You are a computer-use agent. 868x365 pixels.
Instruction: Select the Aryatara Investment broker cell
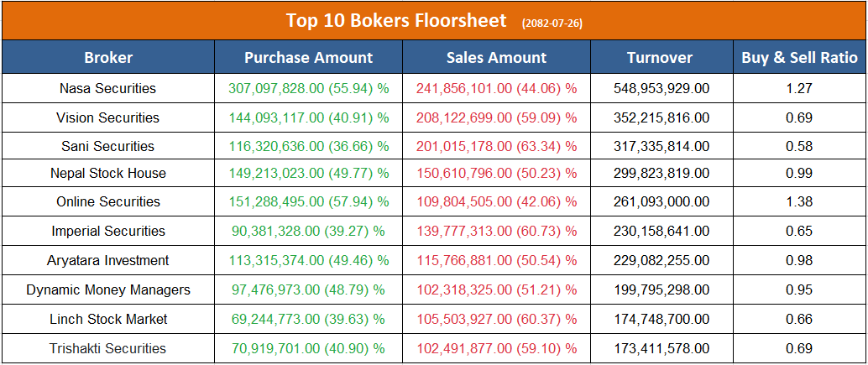point(108,260)
